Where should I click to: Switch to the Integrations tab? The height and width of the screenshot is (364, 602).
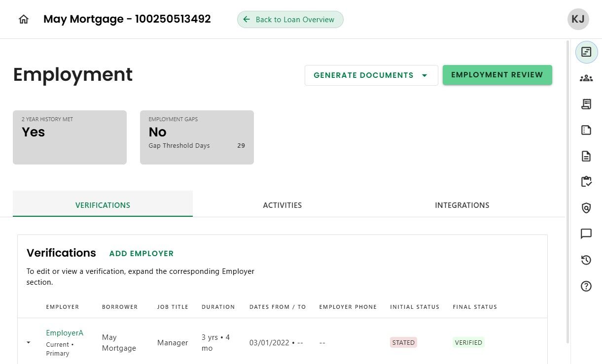(x=462, y=205)
